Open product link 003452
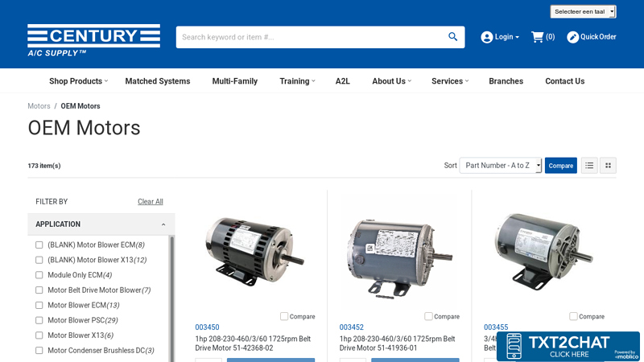644x362 pixels. pos(352,327)
